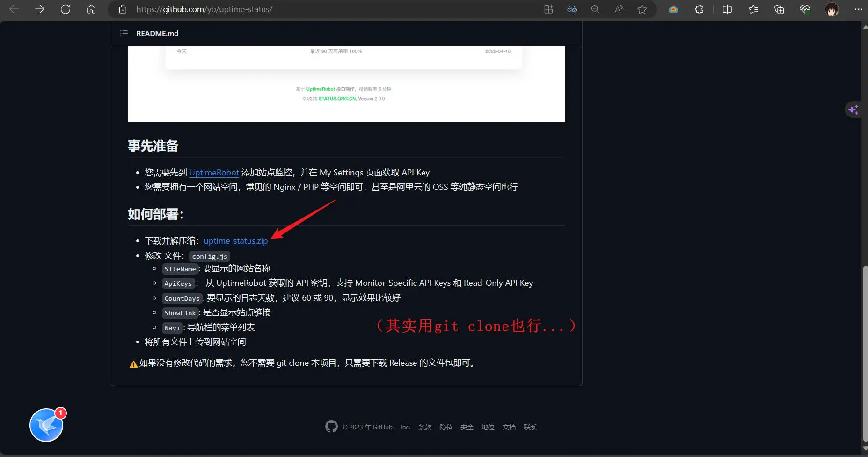The width and height of the screenshot is (868, 457).
Task: Open the UptimeRobot link
Action: point(214,173)
